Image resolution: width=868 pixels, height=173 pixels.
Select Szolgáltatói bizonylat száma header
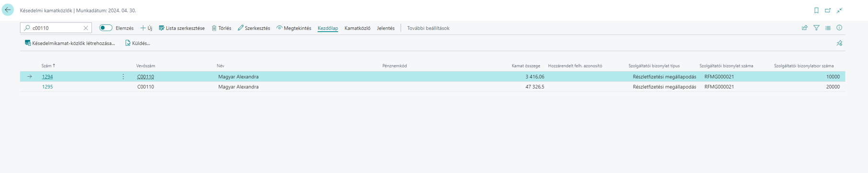726,66
